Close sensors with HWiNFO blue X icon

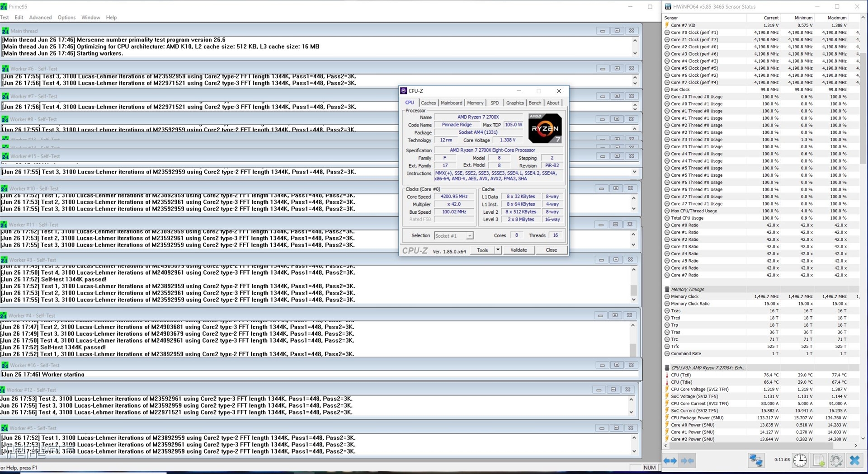tap(854, 460)
